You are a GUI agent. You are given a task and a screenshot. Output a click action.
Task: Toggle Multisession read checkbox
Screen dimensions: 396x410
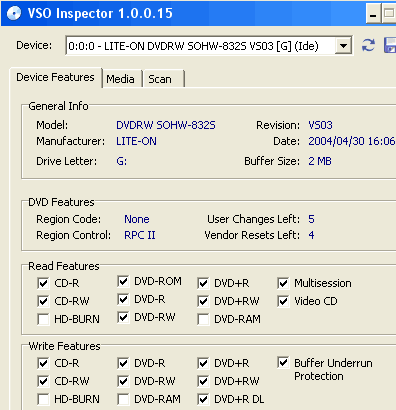[283, 283]
